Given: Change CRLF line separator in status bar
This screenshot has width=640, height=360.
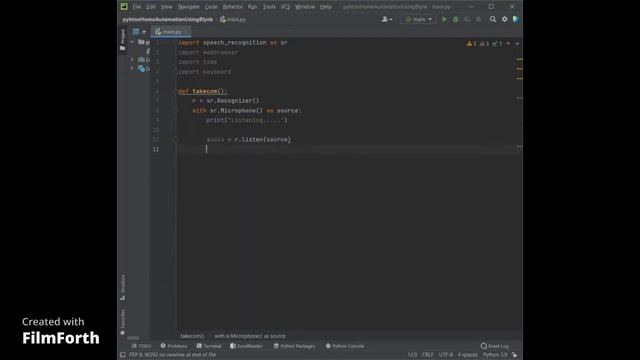Looking at the screenshot, I should [427, 355].
